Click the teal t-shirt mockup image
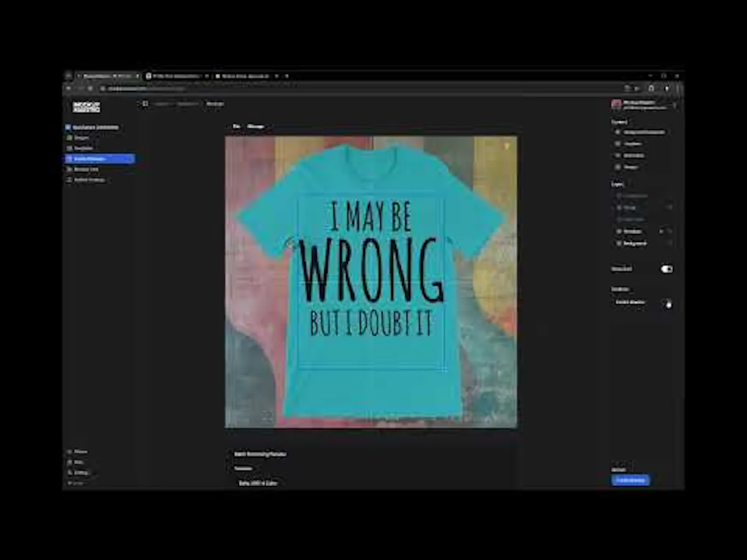Screen dimensions: 747x560 click(x=371, y=282)
